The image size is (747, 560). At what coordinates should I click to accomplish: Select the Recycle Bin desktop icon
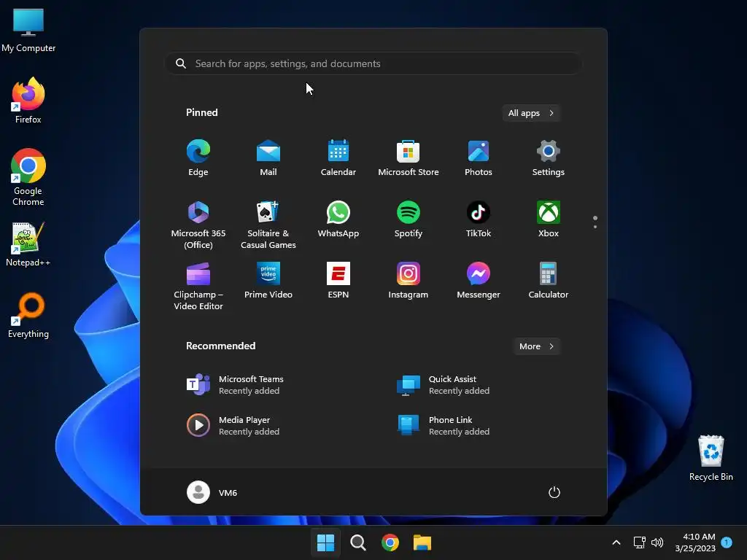[x=711, y=458]
